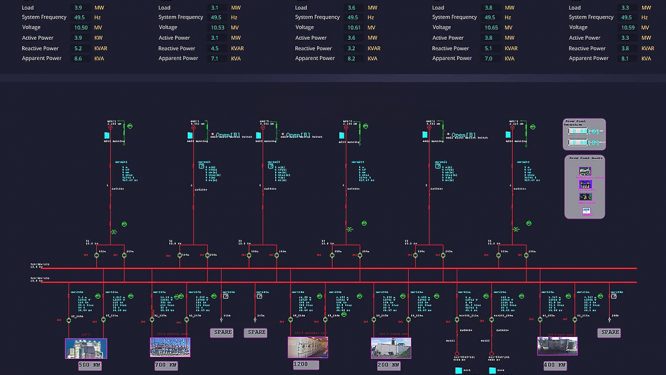Click the cyan block on the leftmost incomer feeder
This screenshot has height=375, width=666.
(x=107, y=135)
